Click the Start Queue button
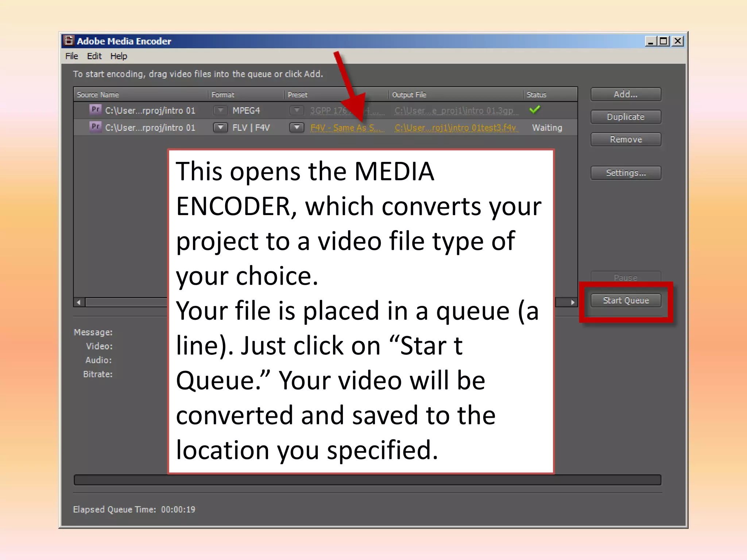This screenshot has width=747, height=560. click(x=626, y=300)
